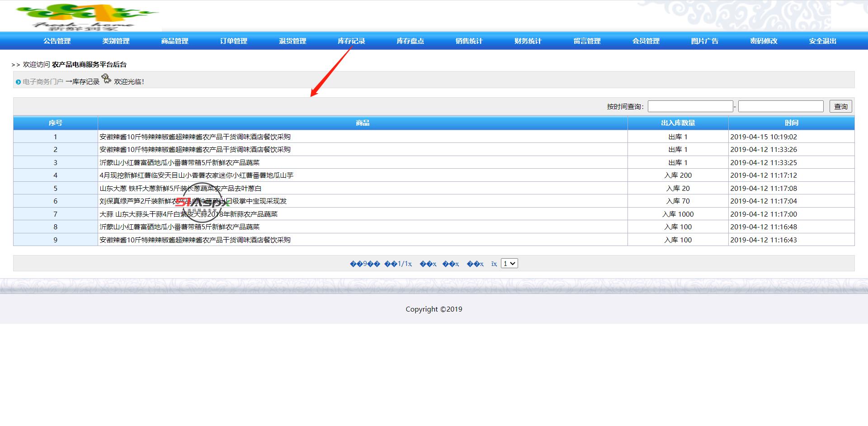The image size is (868, 426).
Task: Open the 退货管理 menu item
Action: (x=292, y=41)
